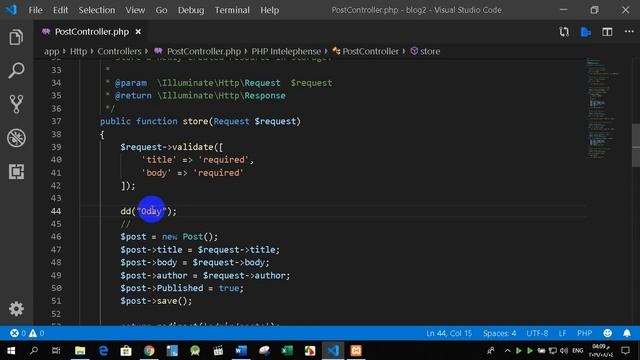Open the Help menu

coord(269,10)
